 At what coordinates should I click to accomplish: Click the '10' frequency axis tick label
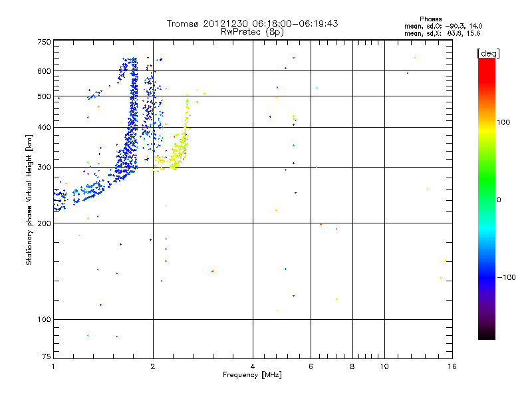point(384,366)
